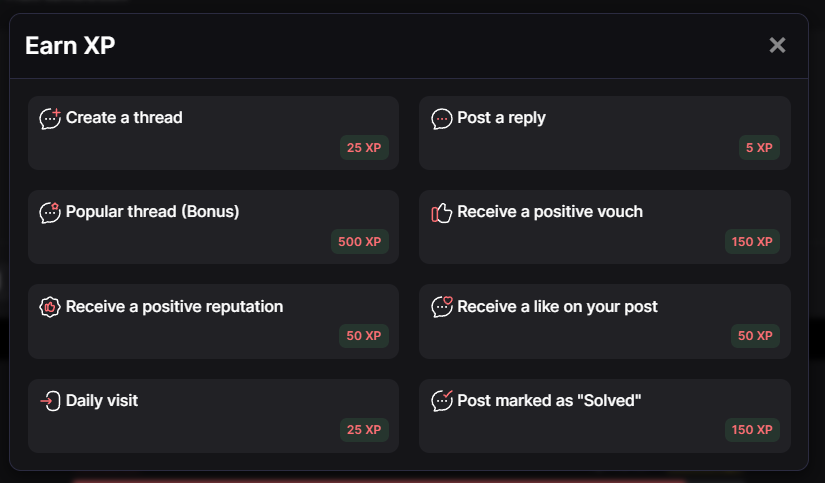Image resolution: width=825 pixels, height=483 pixels.
Task: Click the Post a reply speech bubble icon
Action: pyautogui.click(x=441, y=119)
